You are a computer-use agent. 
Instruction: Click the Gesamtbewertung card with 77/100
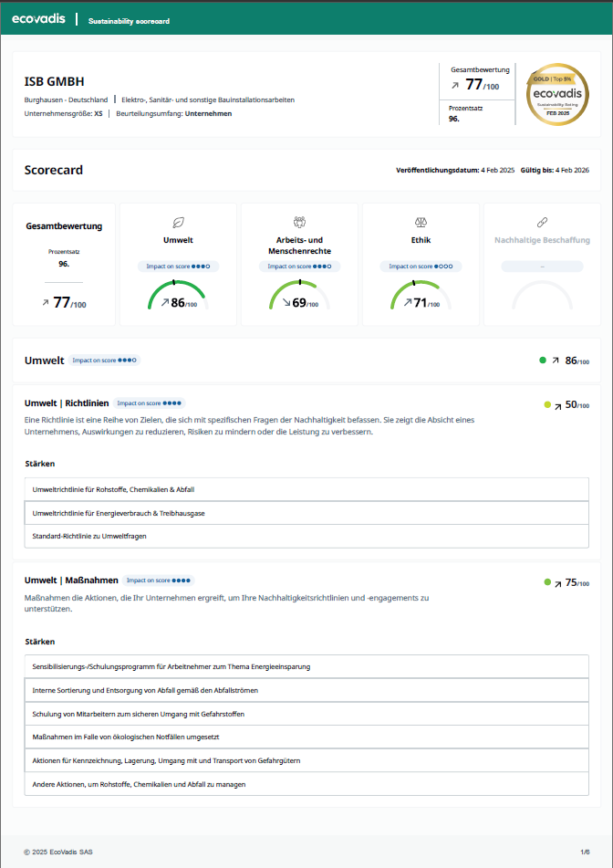pyautogui.click(x=64, y=265)
